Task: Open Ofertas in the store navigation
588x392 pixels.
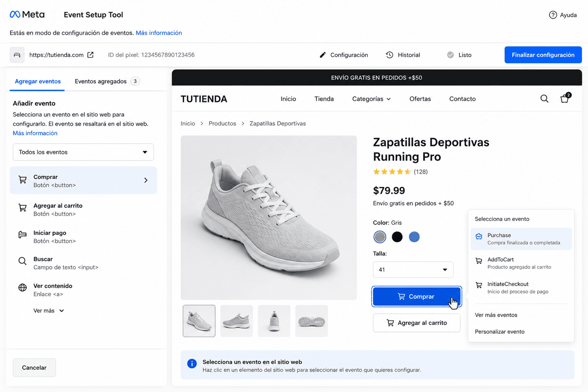Action: click(x=420, y=99)
